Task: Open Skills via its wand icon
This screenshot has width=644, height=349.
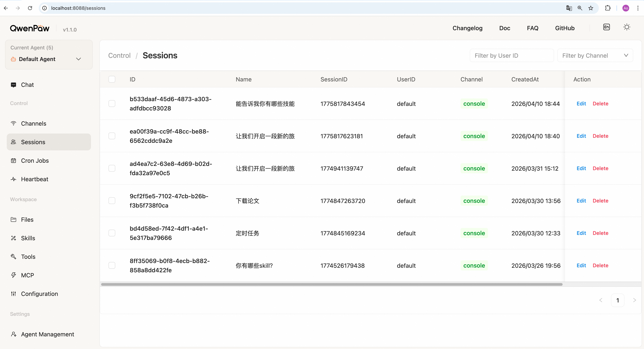Action: pyautogui.click(x=13, y=238)
